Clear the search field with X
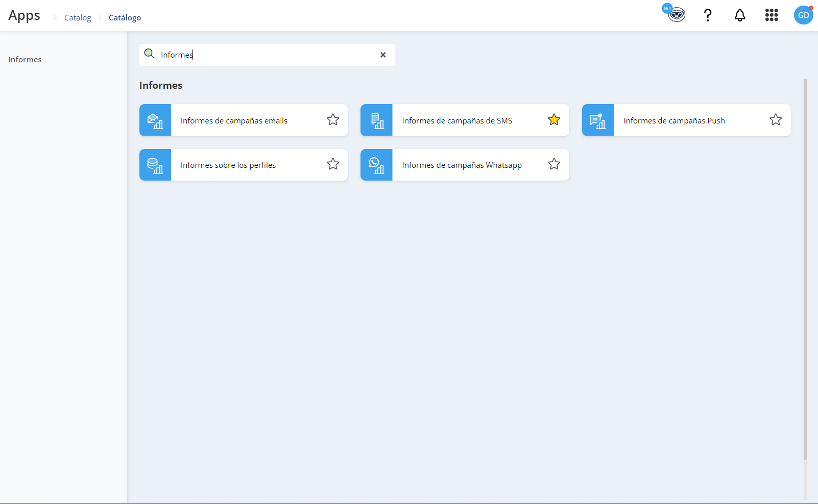 pyautogui.click(x=383, y=55)
